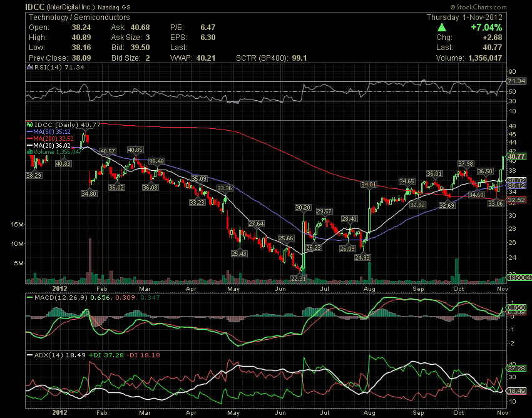Click the 40.83 price label
The width and height of the screenshot is (532, 418).
tap(63, 163)
